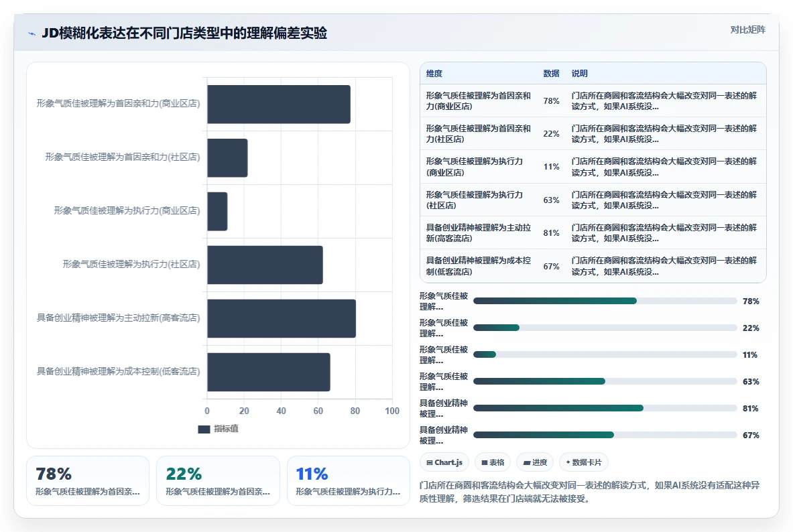Click the 11% progress bar
Screen dimensions: 793x532
pyautogui.click(x=605, y=354)
